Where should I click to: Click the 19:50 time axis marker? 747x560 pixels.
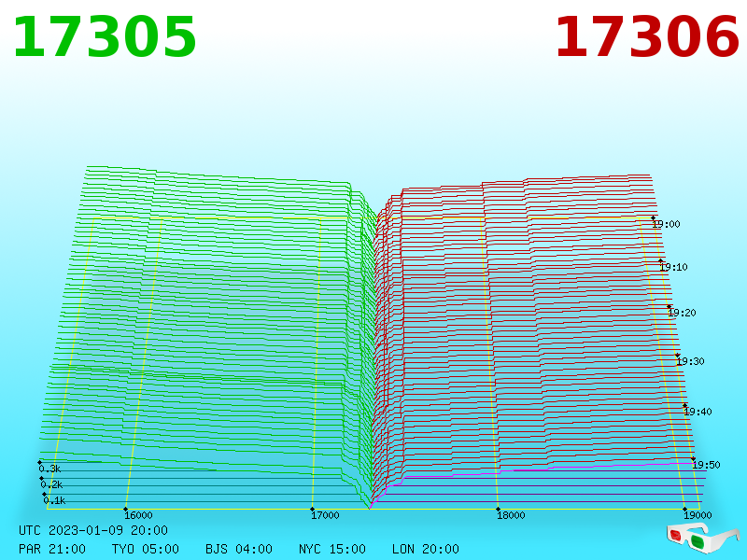pyautogui.click(x=706, y=465)
